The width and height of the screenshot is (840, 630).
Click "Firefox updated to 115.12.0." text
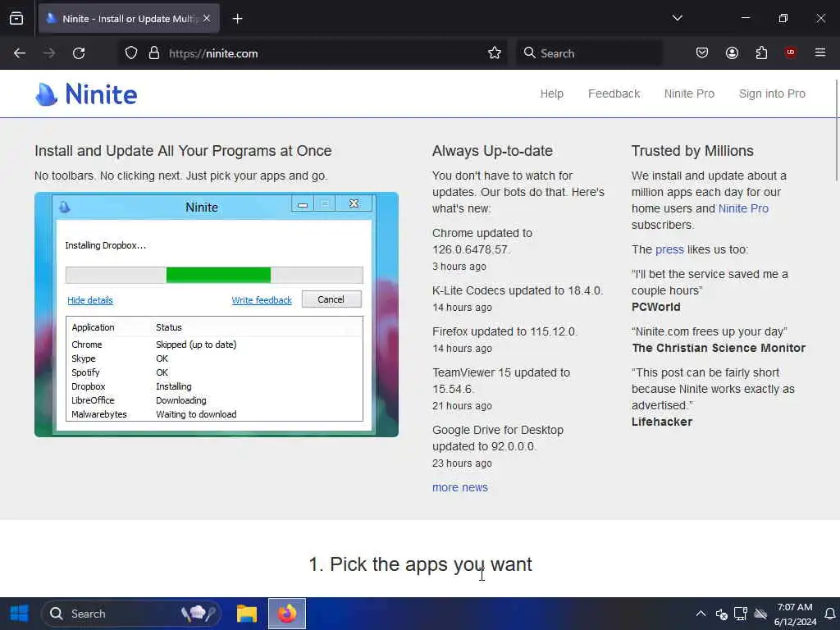pos(504,331)
